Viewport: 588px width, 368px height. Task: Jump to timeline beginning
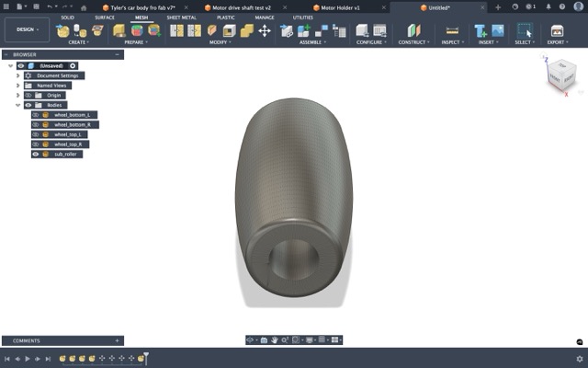point(7,359)
